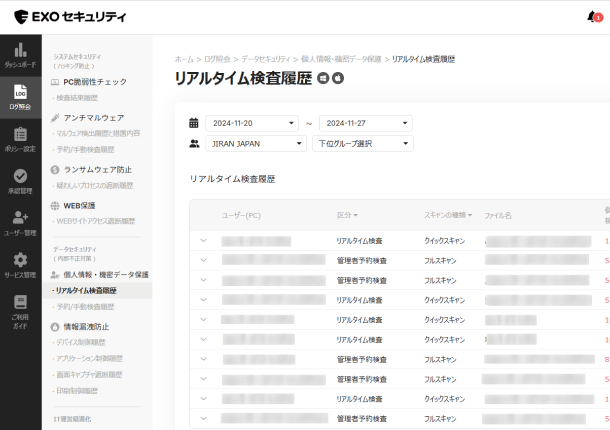Open ポリシー設定 clipboard icon
The height and width of the screenshot is (430, 610).
(20, 134)
